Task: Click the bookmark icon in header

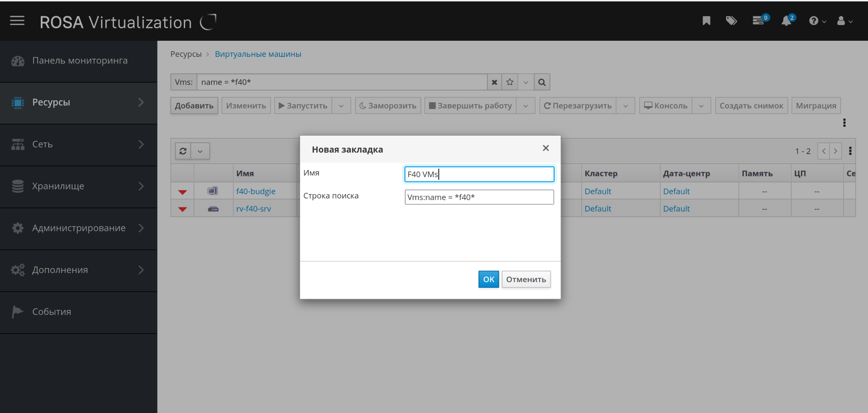Action: 706,21
